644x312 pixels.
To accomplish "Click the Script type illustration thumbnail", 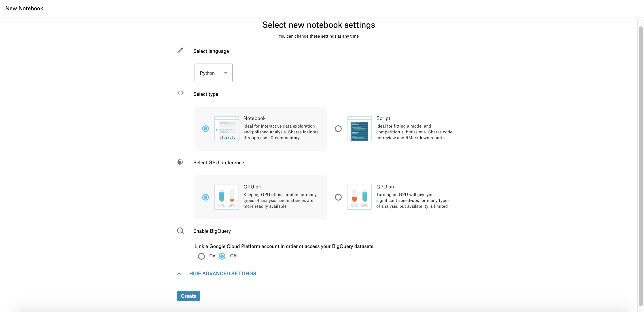I will tap(359, 129).
